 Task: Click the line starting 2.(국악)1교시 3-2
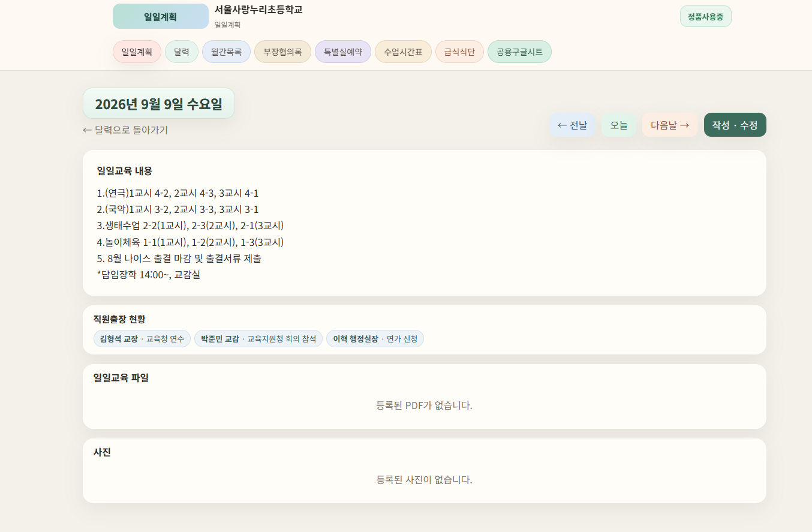coord(178,209)
